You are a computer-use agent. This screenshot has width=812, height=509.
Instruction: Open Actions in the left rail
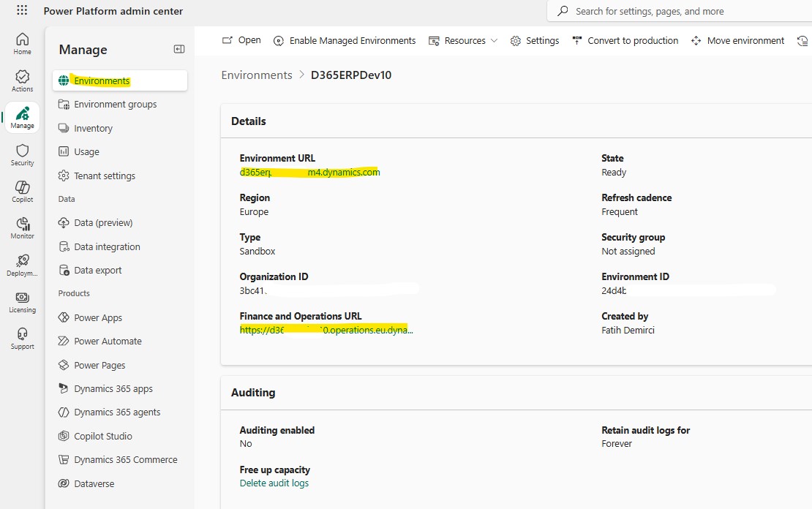22,80
